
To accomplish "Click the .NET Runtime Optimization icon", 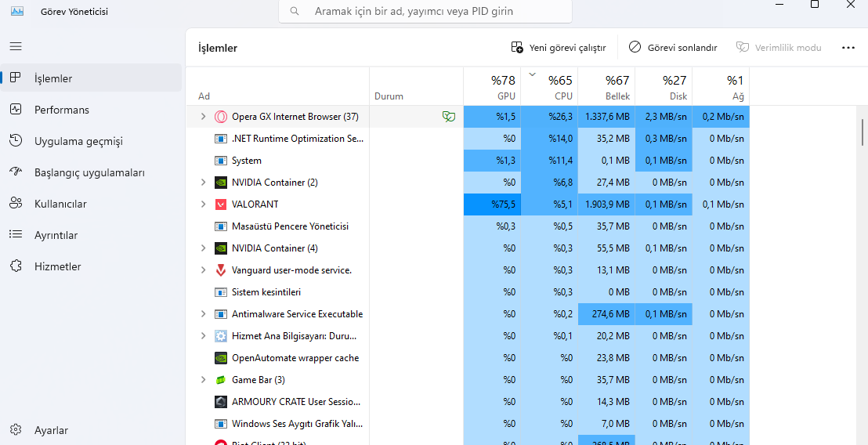I will coord(221,139).
